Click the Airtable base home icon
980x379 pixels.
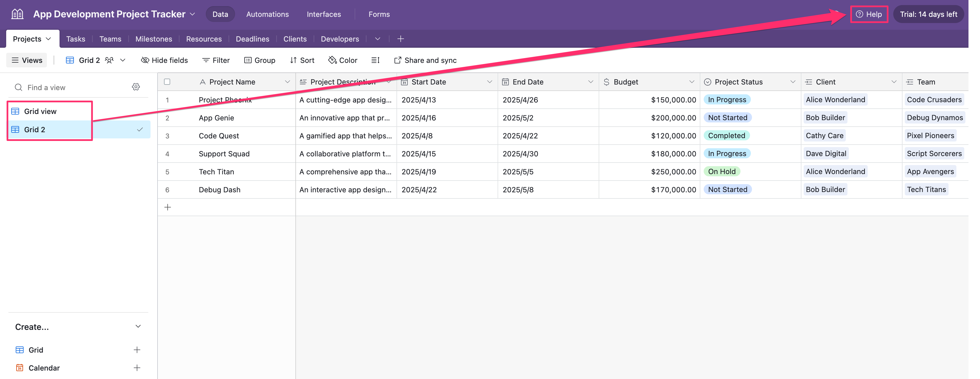(x=17, y=14)
